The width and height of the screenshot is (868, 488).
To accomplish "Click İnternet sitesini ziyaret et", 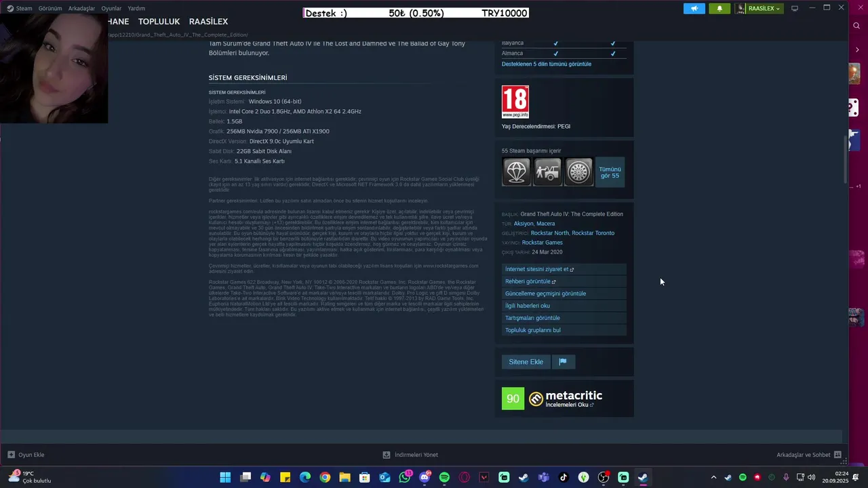I will coord(564,269).
